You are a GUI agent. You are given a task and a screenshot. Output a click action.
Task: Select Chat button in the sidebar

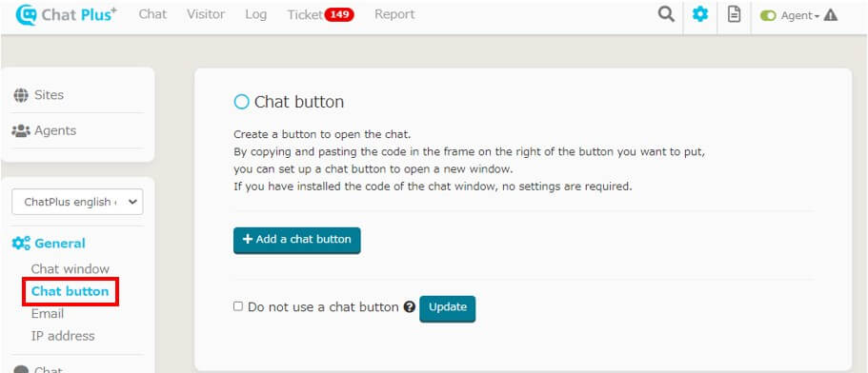[70, 291]
